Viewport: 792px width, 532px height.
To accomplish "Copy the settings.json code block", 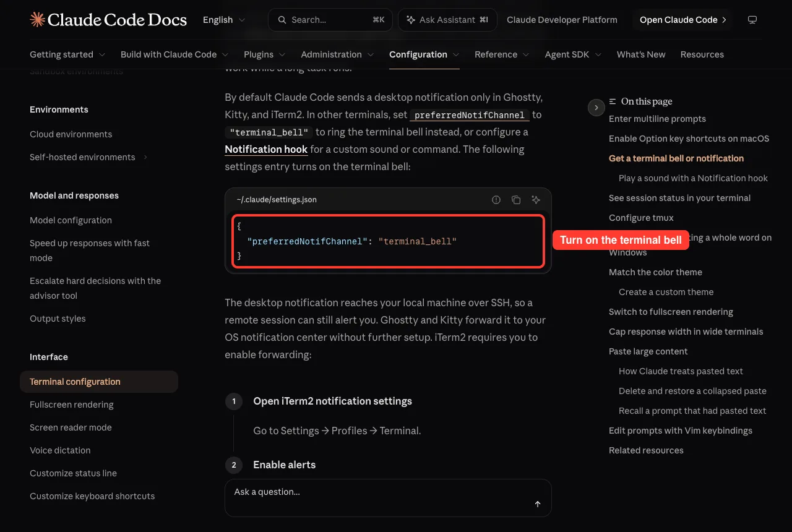I will pyautogui.click(x=516, y=200).
